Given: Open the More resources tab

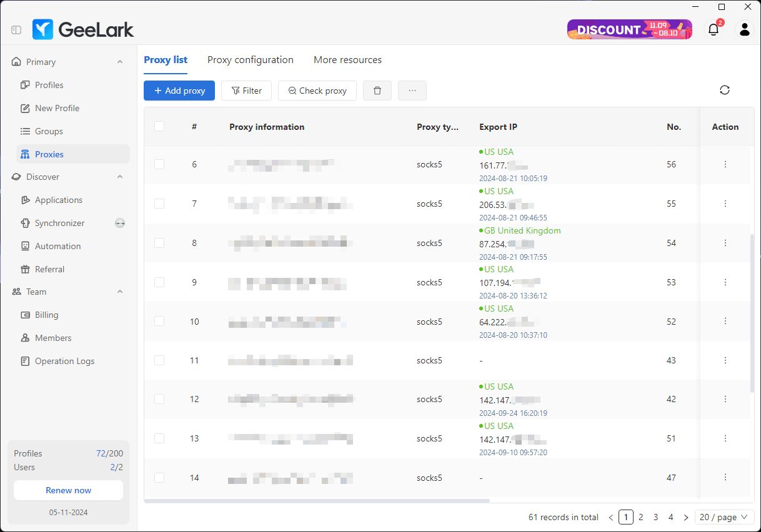Looking at the screenshot, I should point(347,59).
